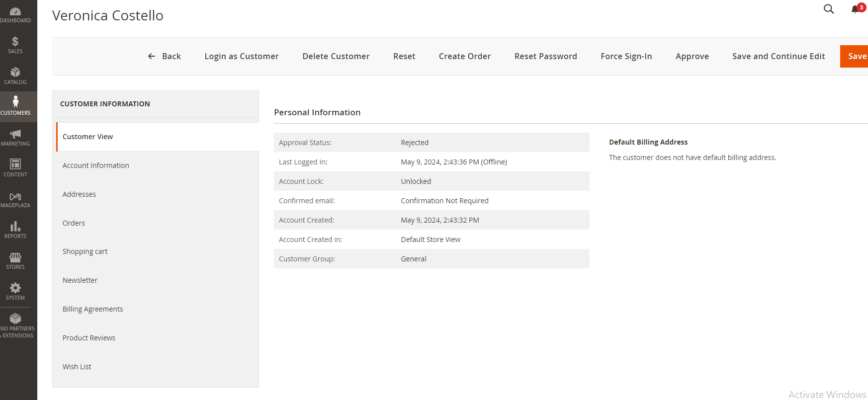
Task: Switch to Account Information tab
Action: tap(95, 165)
